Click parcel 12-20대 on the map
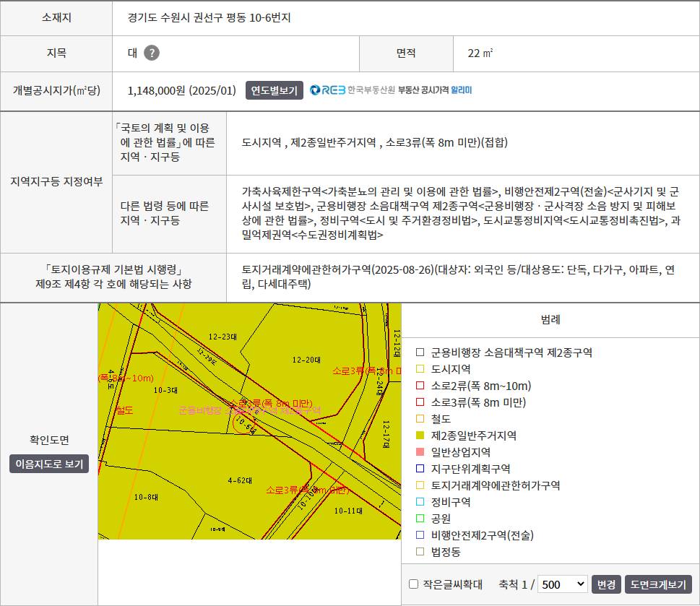The image size is (700, 606). (x=306, y=360)
